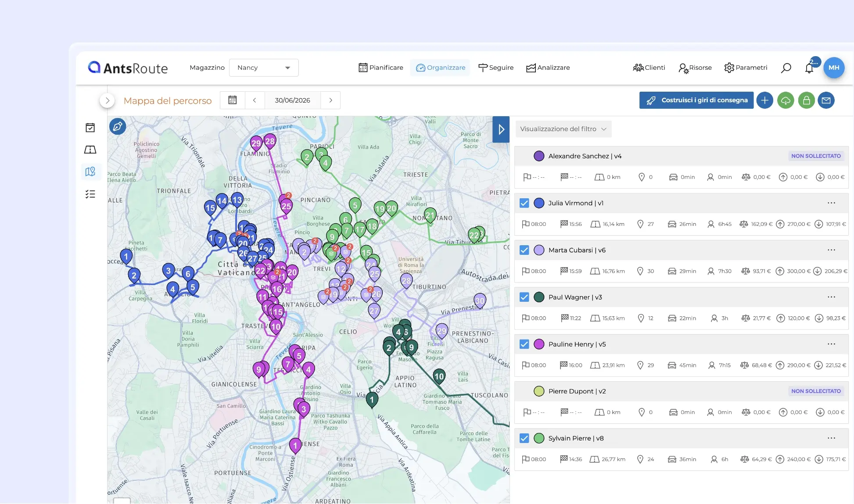Open the calendar date picker icon

tap(233, 100)
